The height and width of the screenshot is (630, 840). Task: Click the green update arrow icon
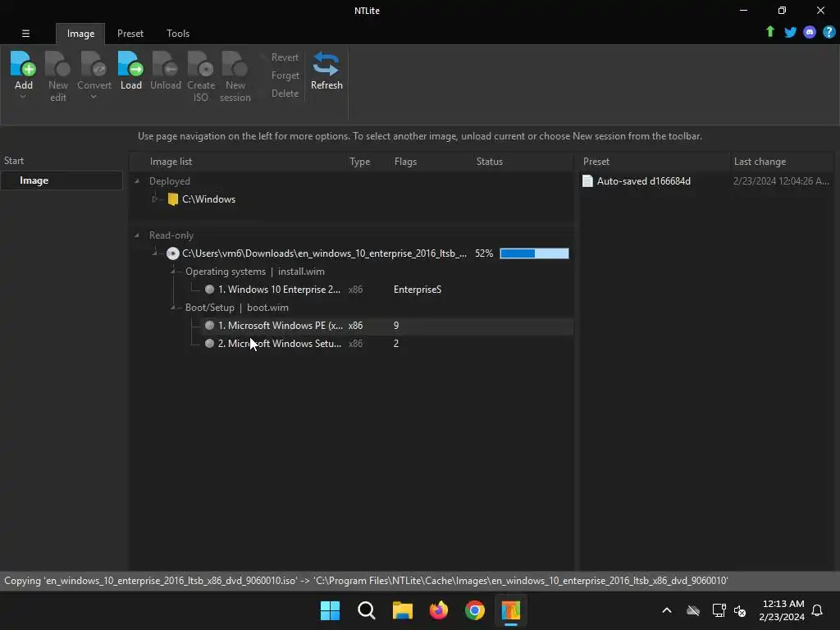769,32
